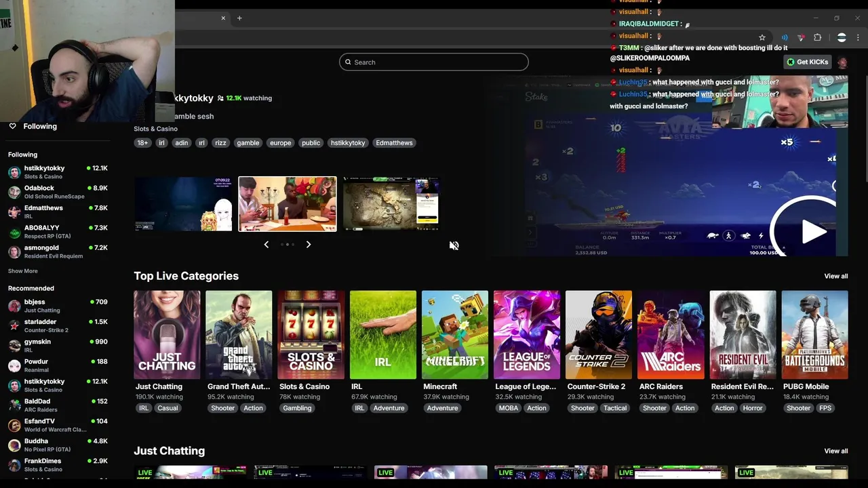Open the Following heart icon in sidebar
Viewport: 868px width, 488px height.
pos(12,126)
